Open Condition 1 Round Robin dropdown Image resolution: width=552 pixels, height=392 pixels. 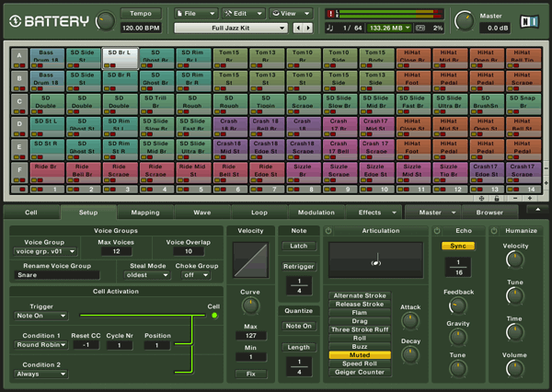(40, 345)
